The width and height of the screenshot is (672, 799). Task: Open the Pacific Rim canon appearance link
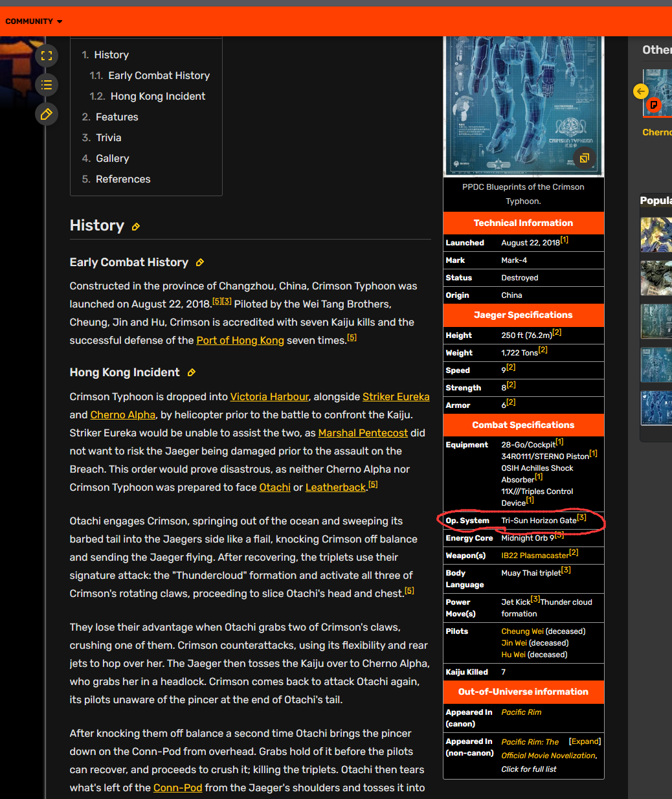click(x=521, y=712)
